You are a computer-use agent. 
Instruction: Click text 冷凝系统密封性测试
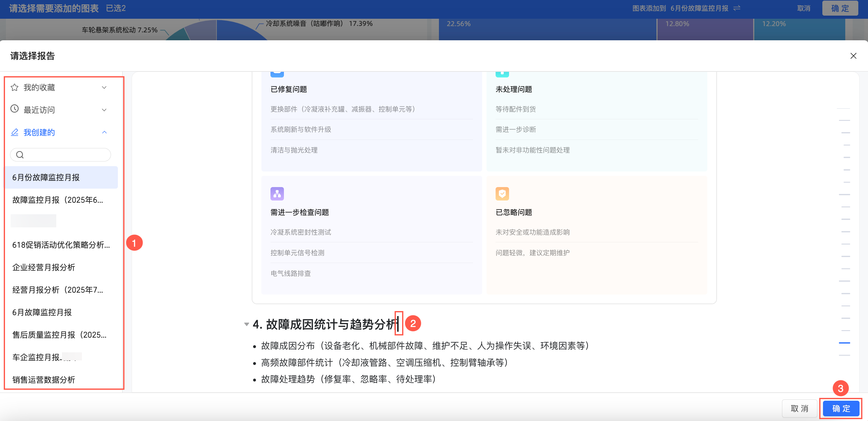click(300, 232)
